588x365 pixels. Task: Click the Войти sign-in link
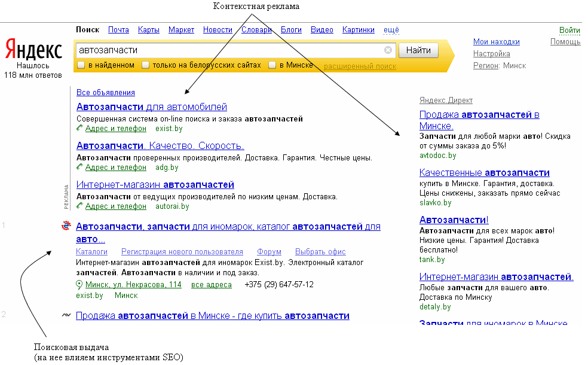(569, 30)
